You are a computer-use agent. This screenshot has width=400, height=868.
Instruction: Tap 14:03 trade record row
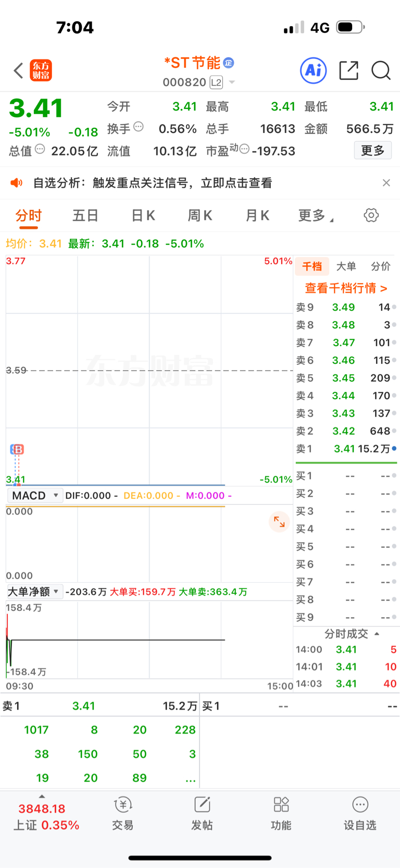click(346, 683)
